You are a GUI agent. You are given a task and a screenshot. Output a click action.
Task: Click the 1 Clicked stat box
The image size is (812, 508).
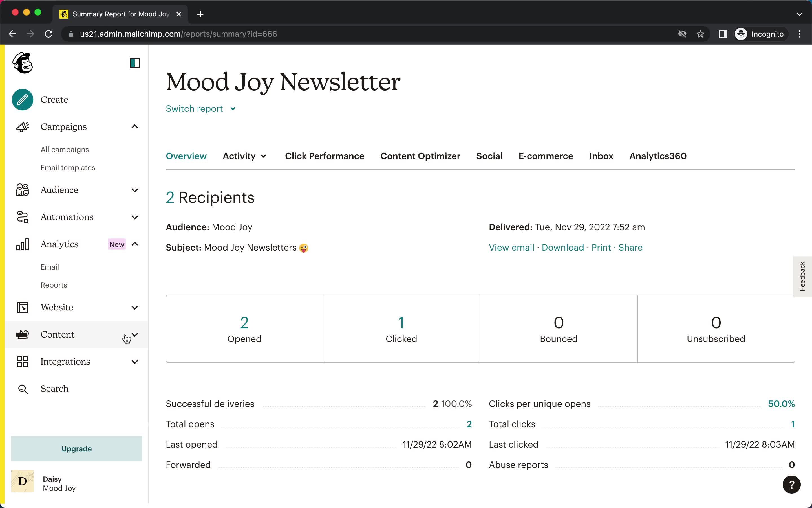coord(401,329)
